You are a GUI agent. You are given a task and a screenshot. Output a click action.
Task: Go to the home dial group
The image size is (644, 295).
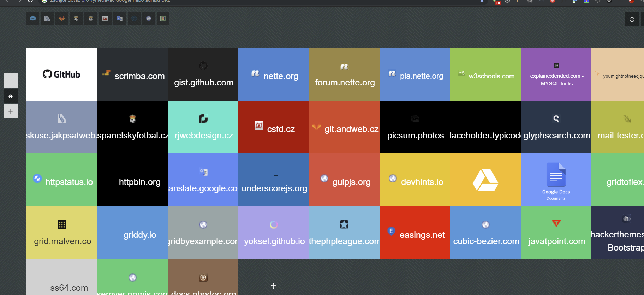coord(11,96)
